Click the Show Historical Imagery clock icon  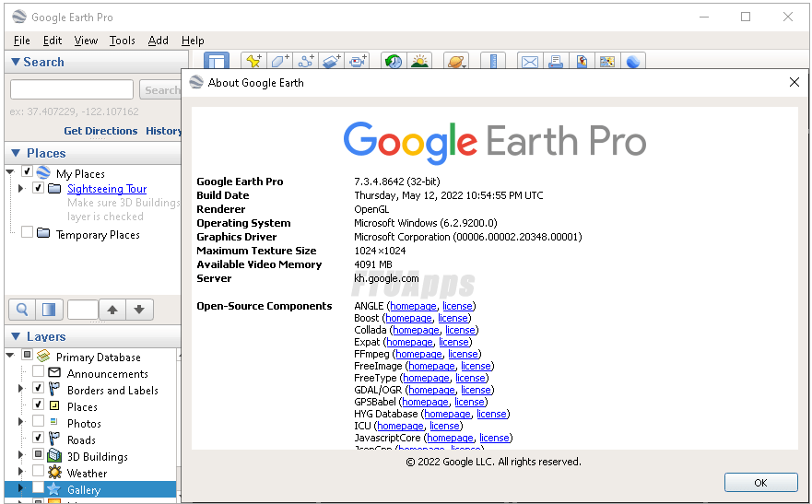tap(394, 62)
